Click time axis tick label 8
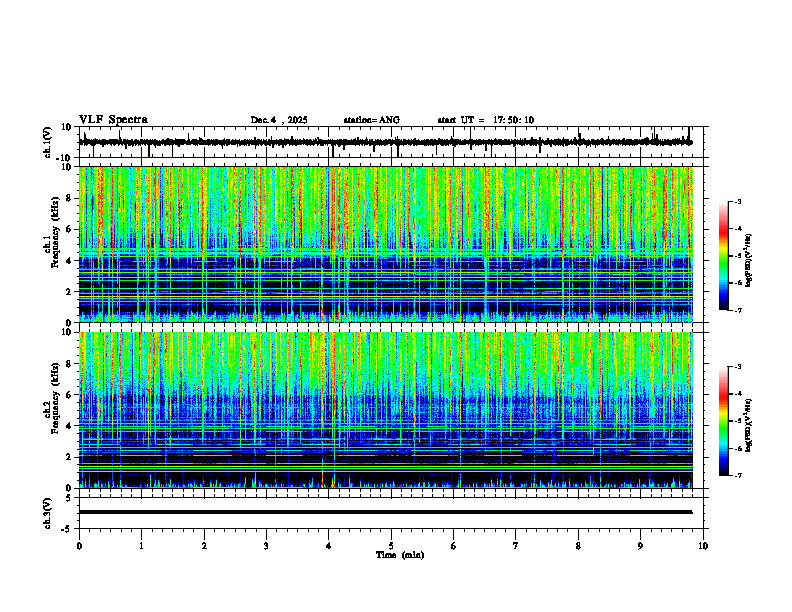 (578, 546)
